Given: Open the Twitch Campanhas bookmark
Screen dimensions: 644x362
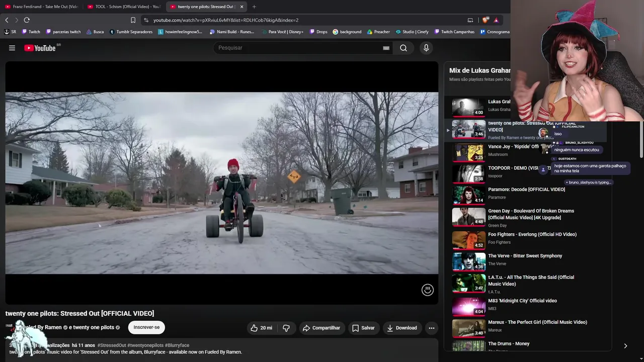Looking at the screenshot, I should 454,32.
